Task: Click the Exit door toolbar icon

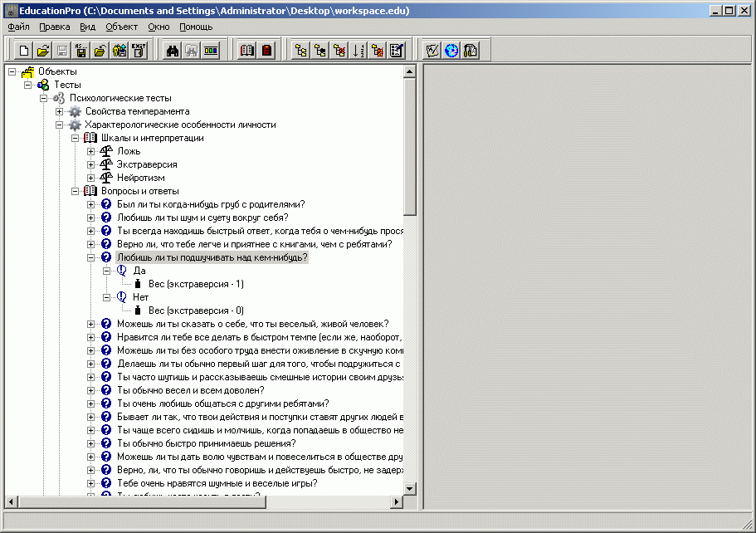Action: [x=139, y=51]
